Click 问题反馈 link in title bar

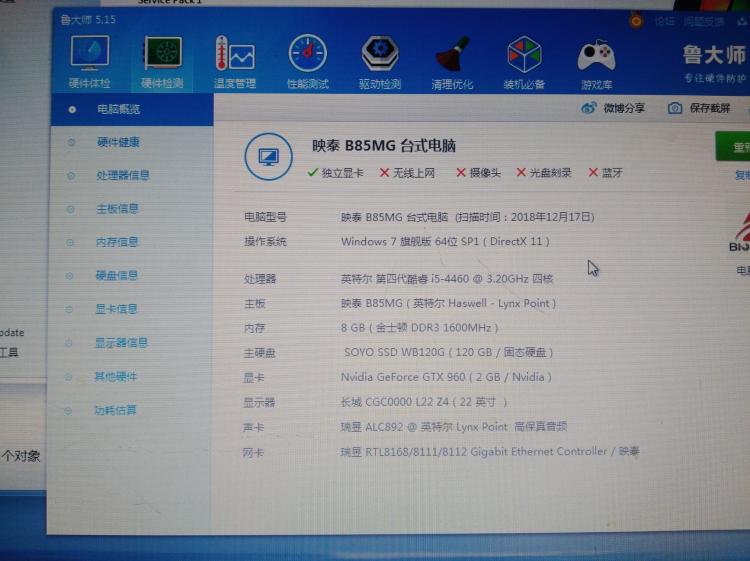click(704, 21)
